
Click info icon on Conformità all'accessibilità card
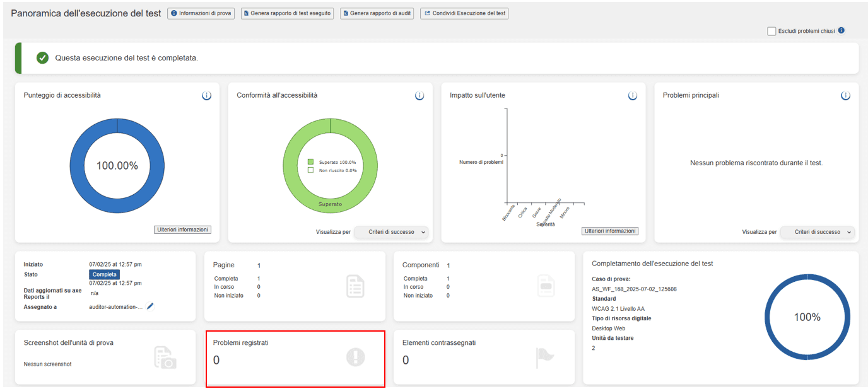pos(419,96)
